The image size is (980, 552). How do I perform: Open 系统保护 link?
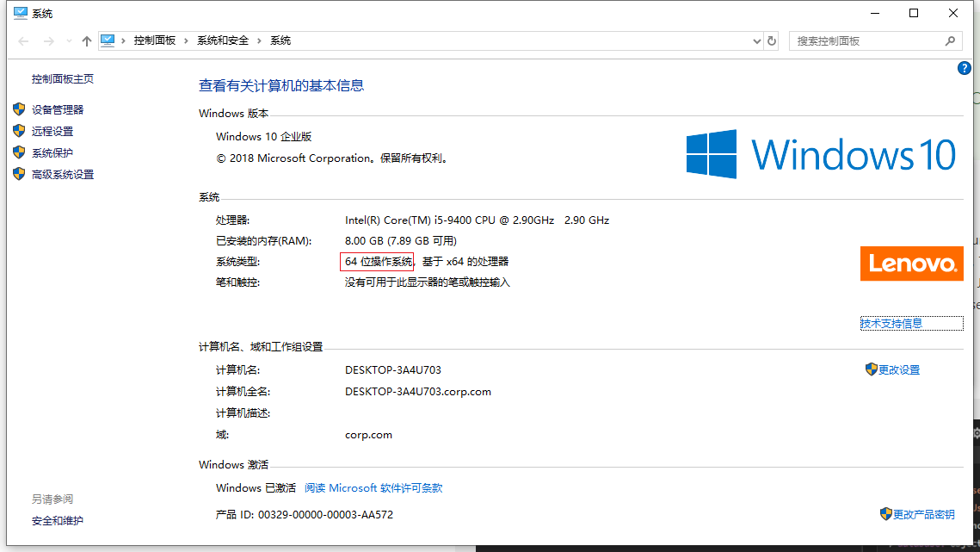(x=52, y=152)
